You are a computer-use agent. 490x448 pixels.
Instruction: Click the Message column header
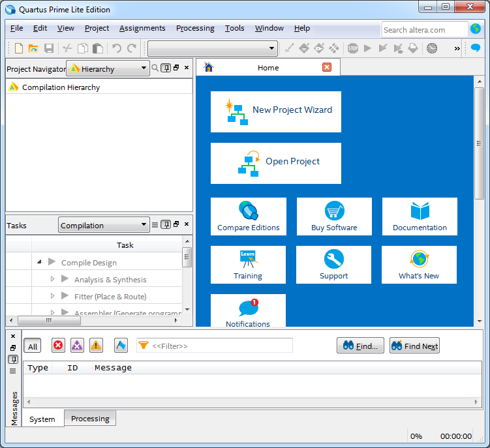113,368
